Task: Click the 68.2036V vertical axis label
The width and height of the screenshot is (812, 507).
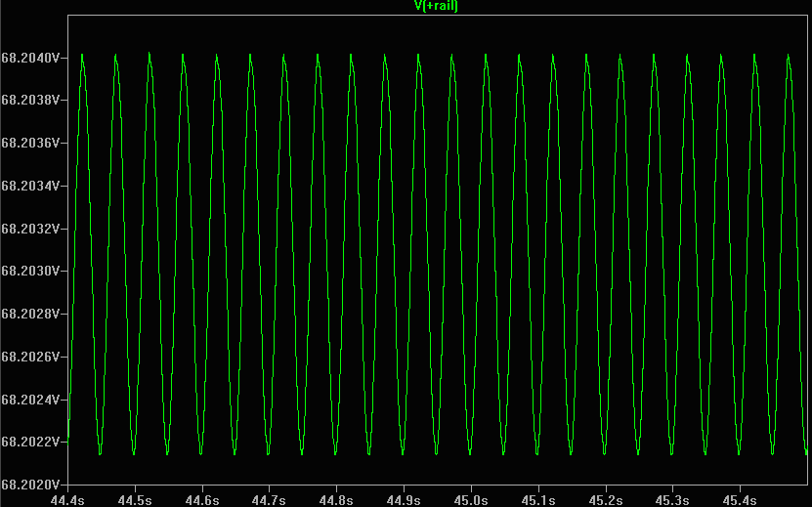Action: (x=30, y=143)
